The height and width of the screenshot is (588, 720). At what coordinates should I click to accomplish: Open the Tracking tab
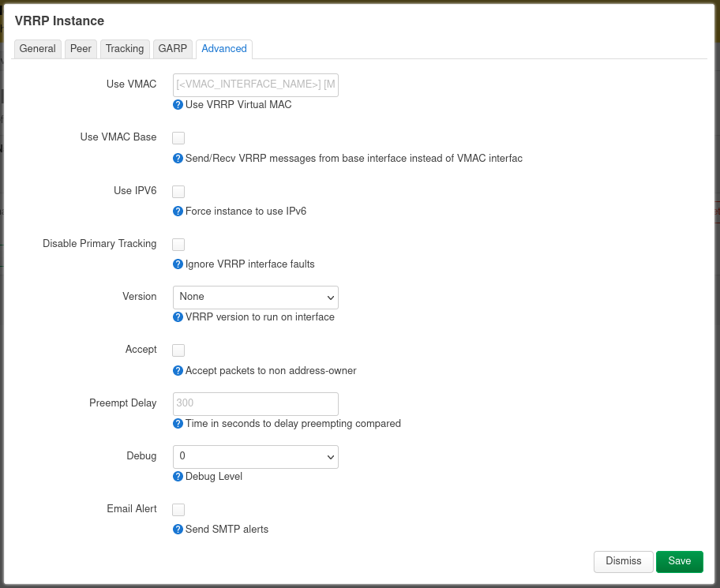click(124, 48)
